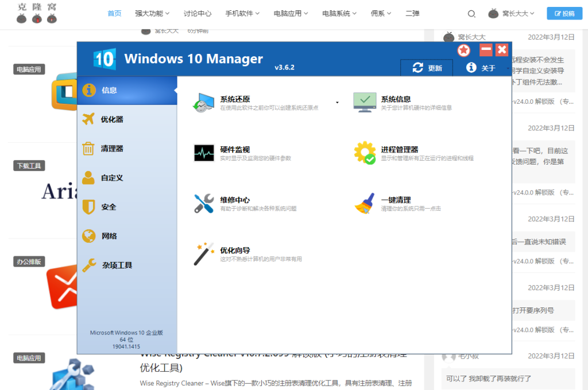Open 讨论中心 in the website navigation
Viewport: 588px width, 390px height.
click(198, 14)
